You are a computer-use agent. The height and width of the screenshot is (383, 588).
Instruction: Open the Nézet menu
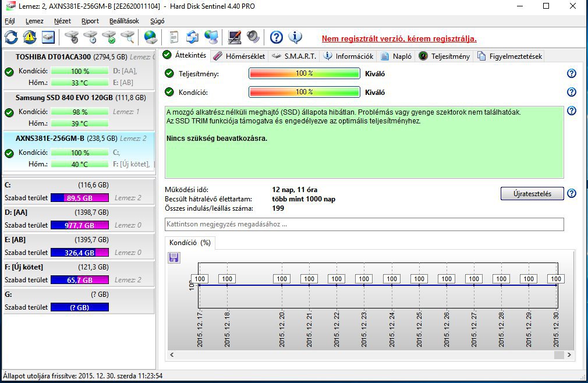point(62,21)
